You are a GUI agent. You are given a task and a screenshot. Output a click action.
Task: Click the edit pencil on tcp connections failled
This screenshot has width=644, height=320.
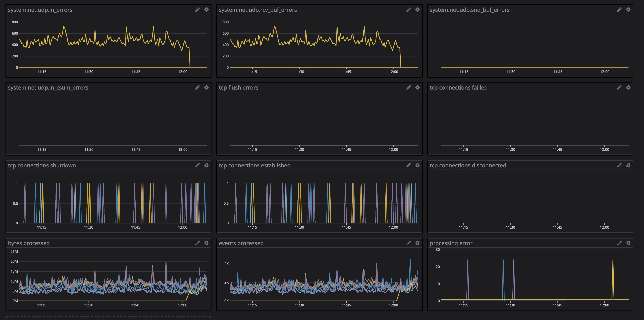pyautogui.click(x=619, y=87)
